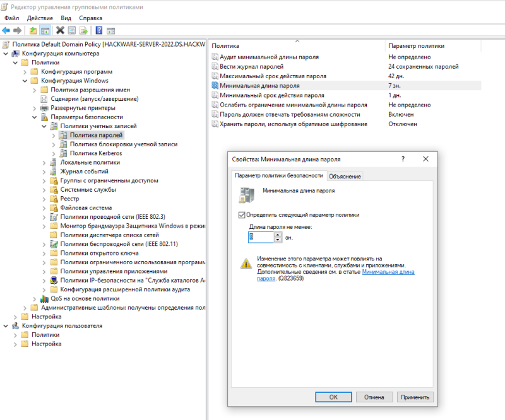
Task: Click the Export list toolbar icon
Action: click(x=84, y=30)
